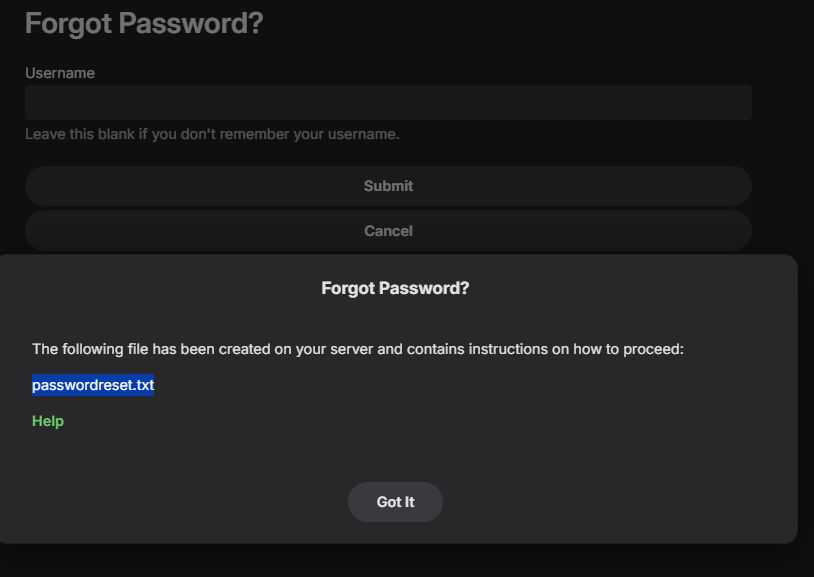Click the word "instructions" in dialog message
814x577 pixels.
[510, 349]
